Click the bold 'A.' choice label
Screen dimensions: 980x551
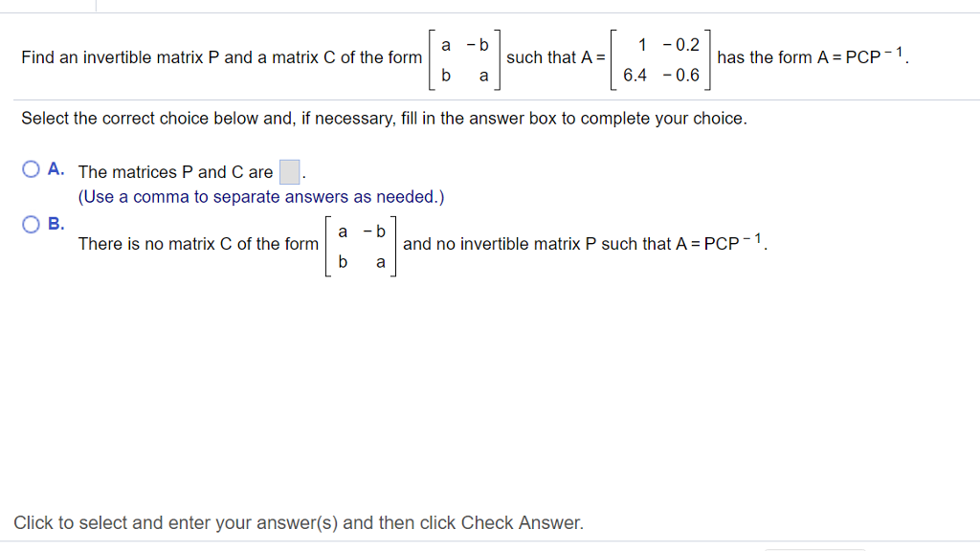tap(56, 169)
